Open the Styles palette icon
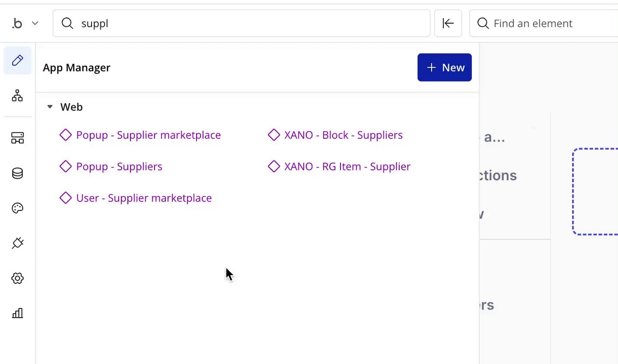 [17, 208]
